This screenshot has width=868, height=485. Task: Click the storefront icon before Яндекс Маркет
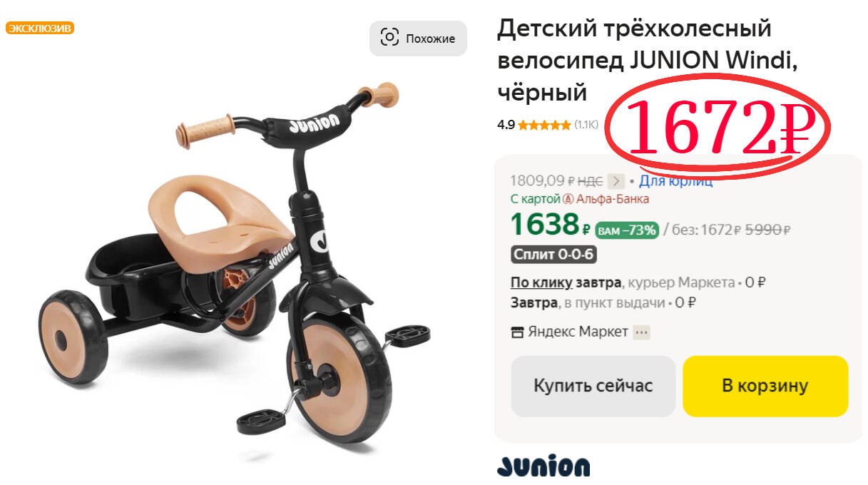(518, 332)
